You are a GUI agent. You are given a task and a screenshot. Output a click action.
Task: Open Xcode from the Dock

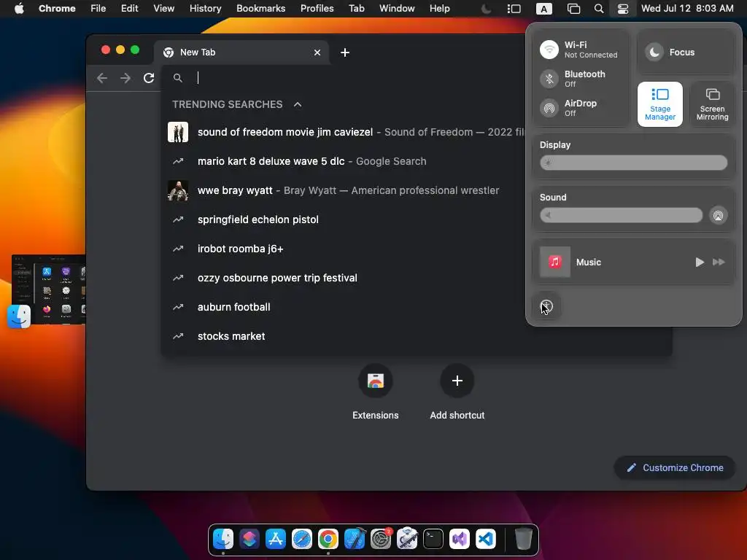(355, 539)
